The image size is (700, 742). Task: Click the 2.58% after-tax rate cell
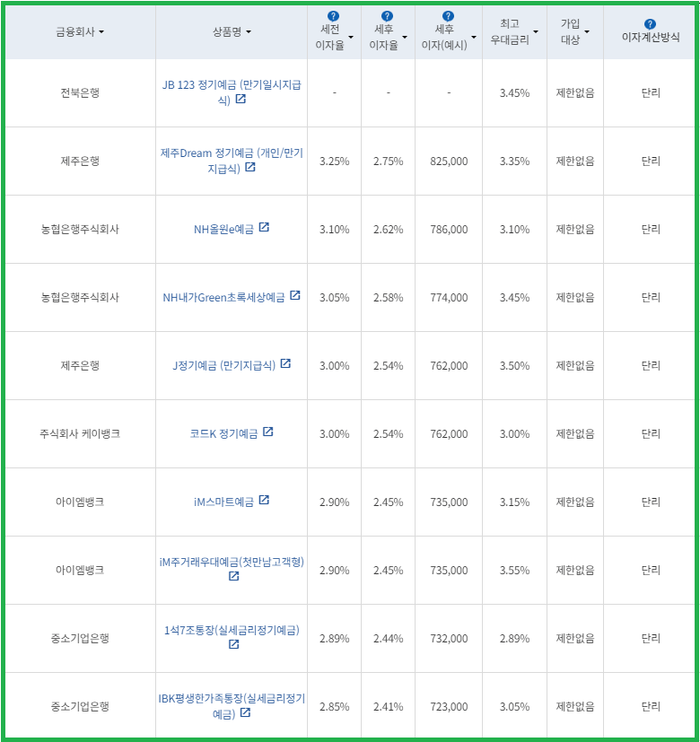(388, 298)
